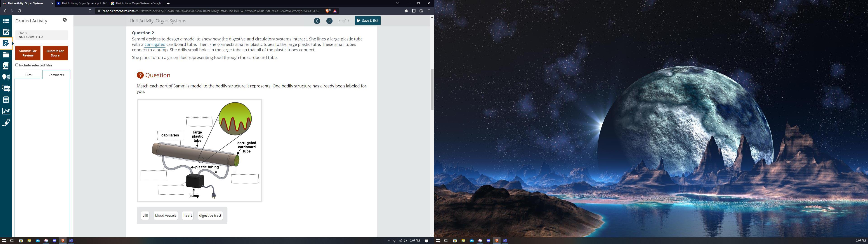Go to next page arrow
Image resolution: width=868 pixels, height=244 pixels.
point(329,21)
